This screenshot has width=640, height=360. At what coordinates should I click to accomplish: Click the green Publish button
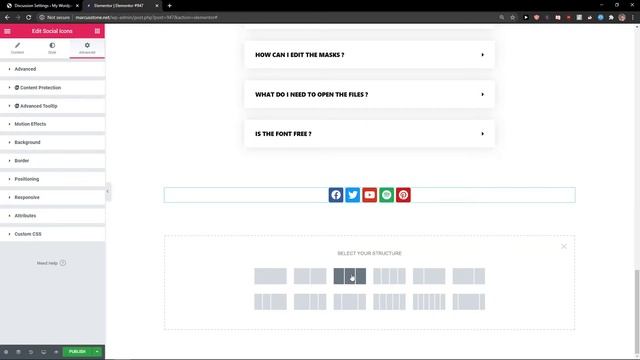77,352
